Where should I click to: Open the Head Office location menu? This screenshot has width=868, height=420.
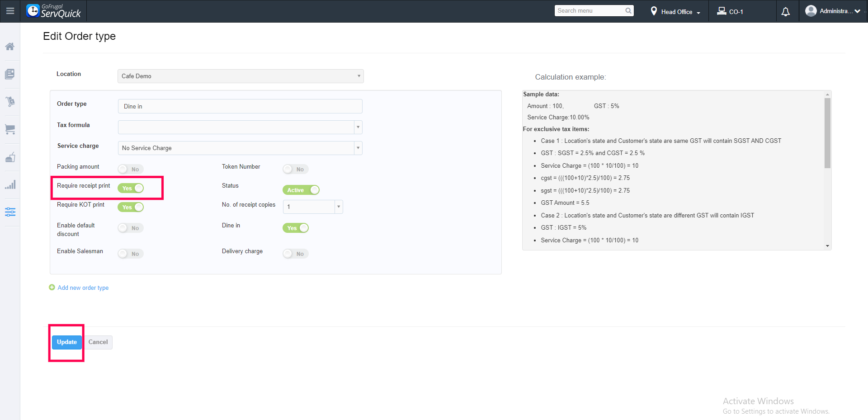pyautogui.click(x=676, y=12)
